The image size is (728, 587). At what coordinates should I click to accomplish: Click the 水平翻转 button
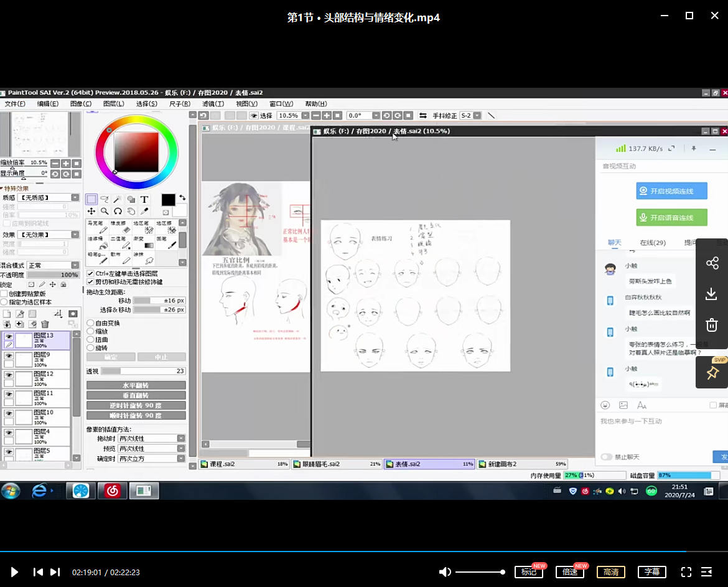(x=136, y=385)
